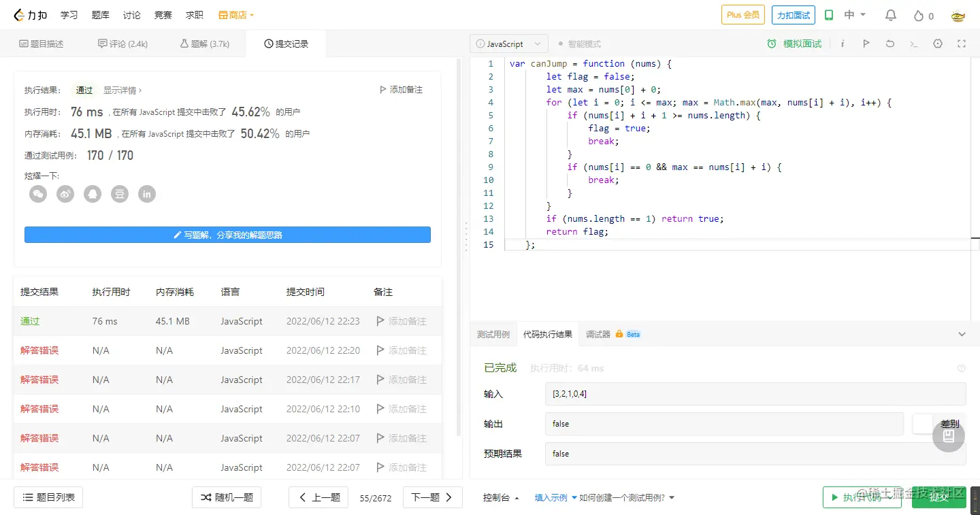This screenshot has height=515, width=980.
Task: Open the 题解 (3.7k) tab
Action: coord(204,44)
